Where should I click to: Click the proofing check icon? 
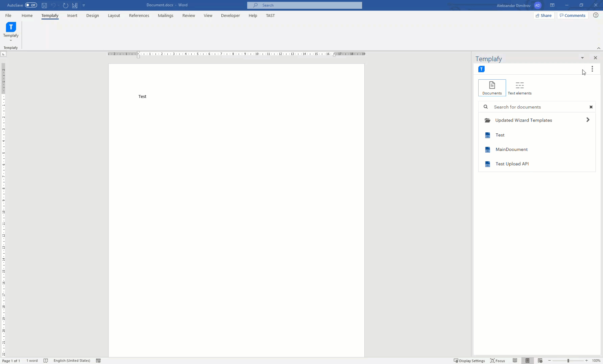point(46,361)
